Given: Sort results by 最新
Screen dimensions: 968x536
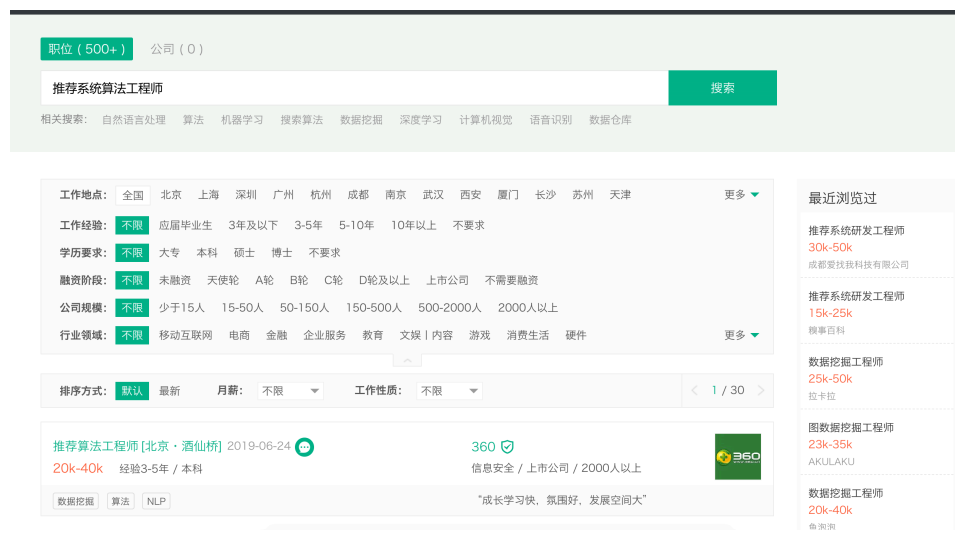Looking at the screenshot, I should [x=170, y=391].
